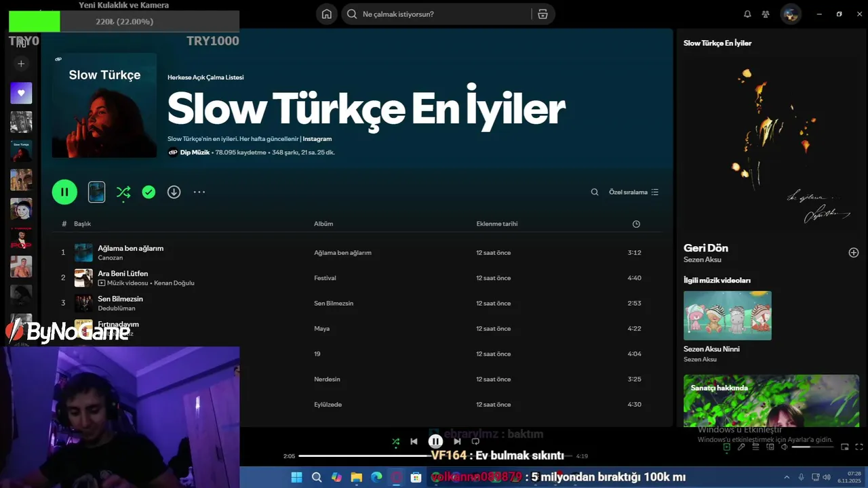868x488 pixels.
Task: Seek in the song progress bar
Action: click(435, 456)
